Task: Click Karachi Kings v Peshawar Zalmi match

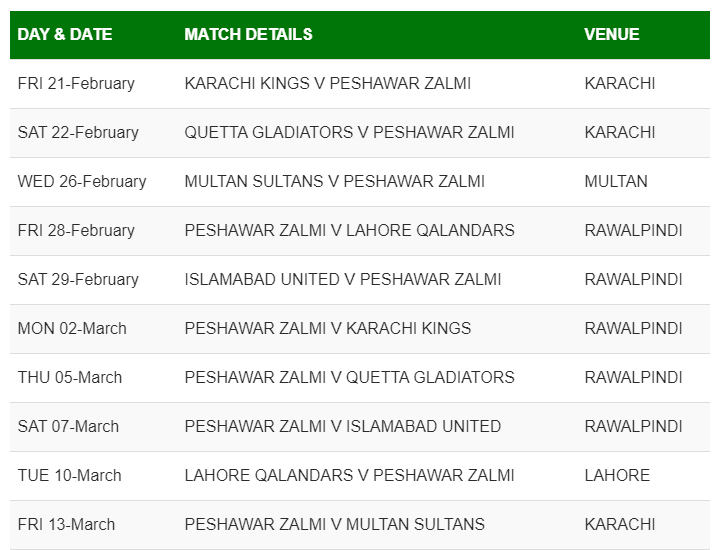Action: click(328, 83)
